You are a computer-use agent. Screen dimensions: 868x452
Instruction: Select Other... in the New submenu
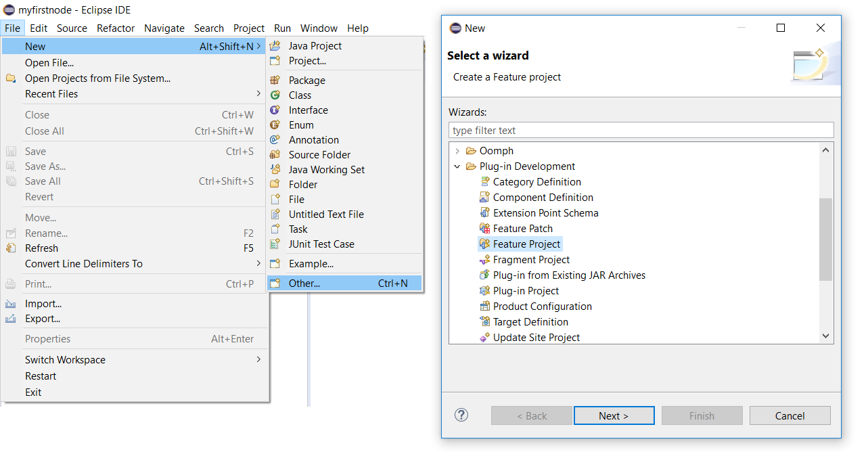pyautogui.click(x=344, y=284)
